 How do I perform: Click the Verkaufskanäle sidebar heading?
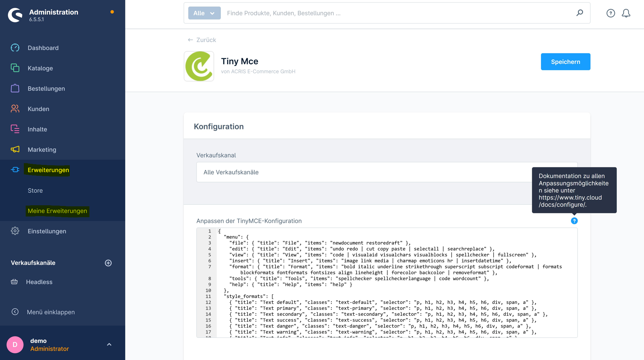(x=33, y=263)
